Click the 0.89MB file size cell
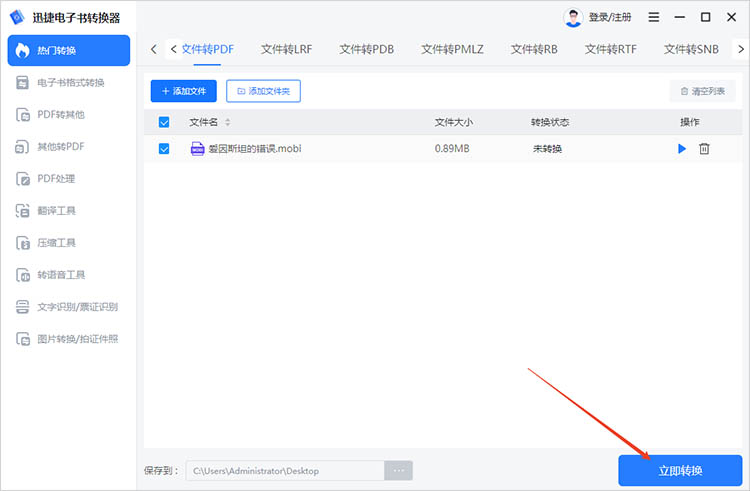This screenshot has width=750, height=491. pyautogui.click(x=452, y=149)
